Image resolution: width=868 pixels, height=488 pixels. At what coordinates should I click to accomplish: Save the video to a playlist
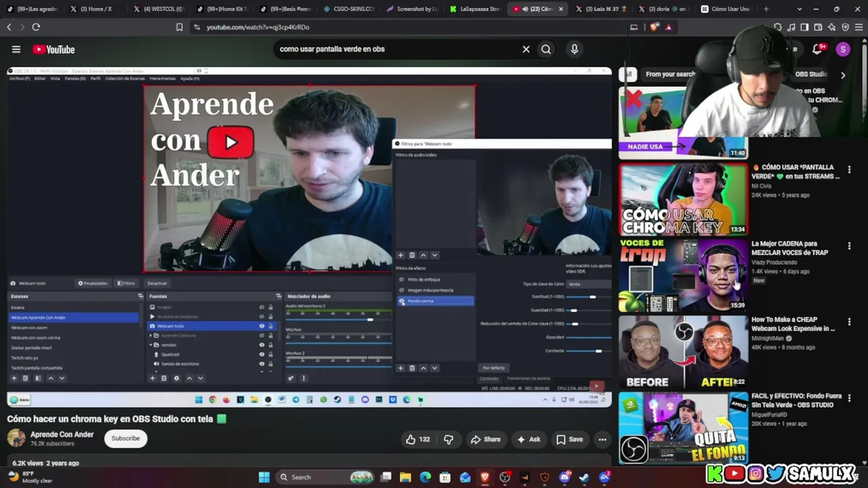(570, 439)
